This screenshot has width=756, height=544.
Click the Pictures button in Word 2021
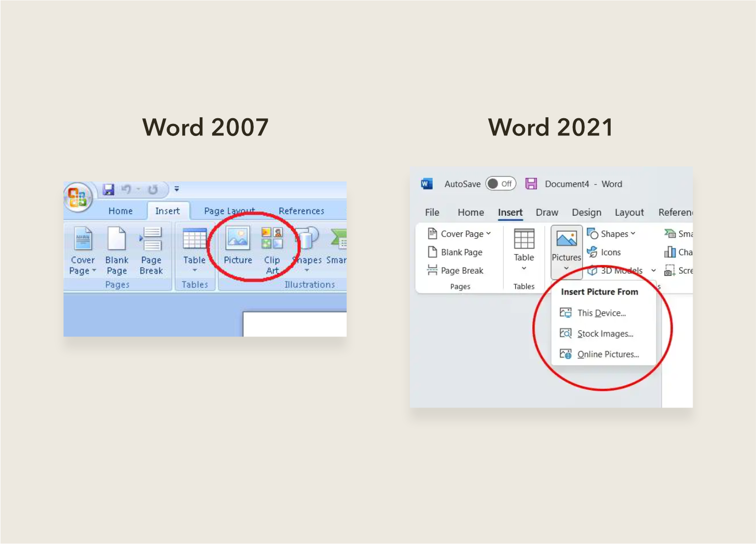(x=566, y=252)
